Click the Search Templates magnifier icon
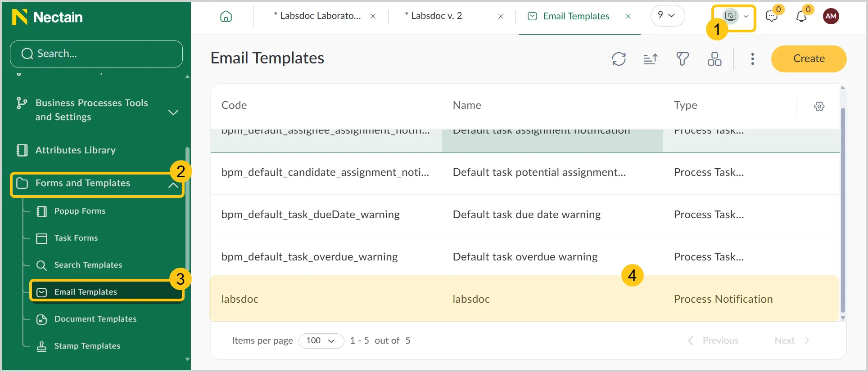868x372 pixels. [x=41, y=265]
